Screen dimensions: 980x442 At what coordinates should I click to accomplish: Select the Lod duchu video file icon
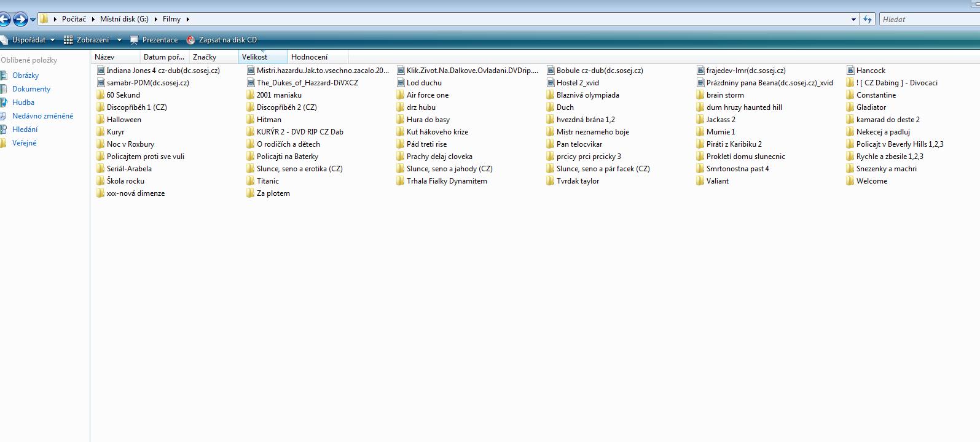(401, 83)
